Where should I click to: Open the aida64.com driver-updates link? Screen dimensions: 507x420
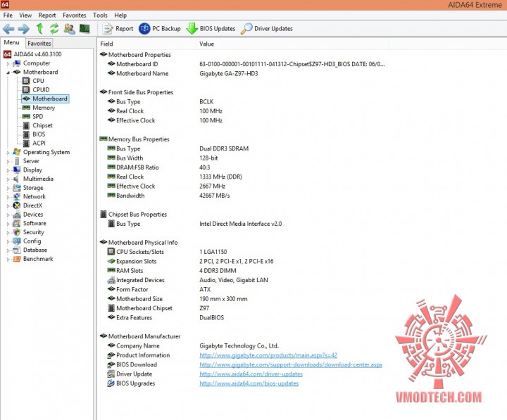pos(251,374)
